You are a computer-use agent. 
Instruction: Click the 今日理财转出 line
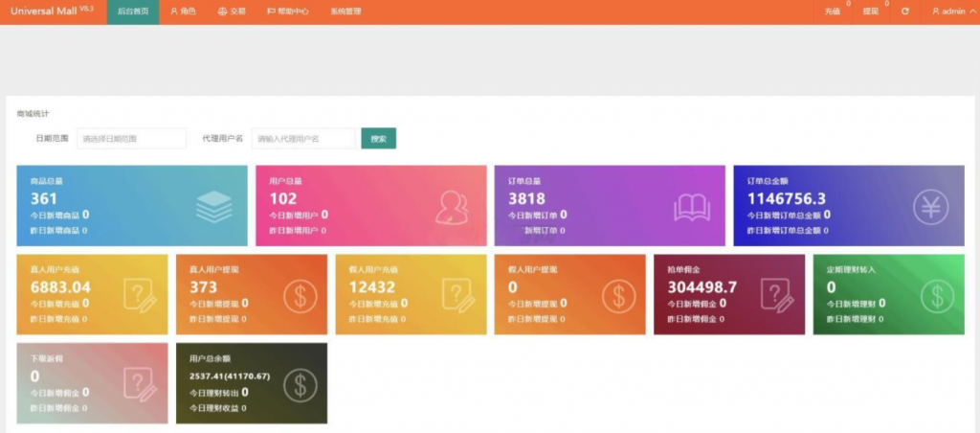pyautogui.click(x=219, y=393)
